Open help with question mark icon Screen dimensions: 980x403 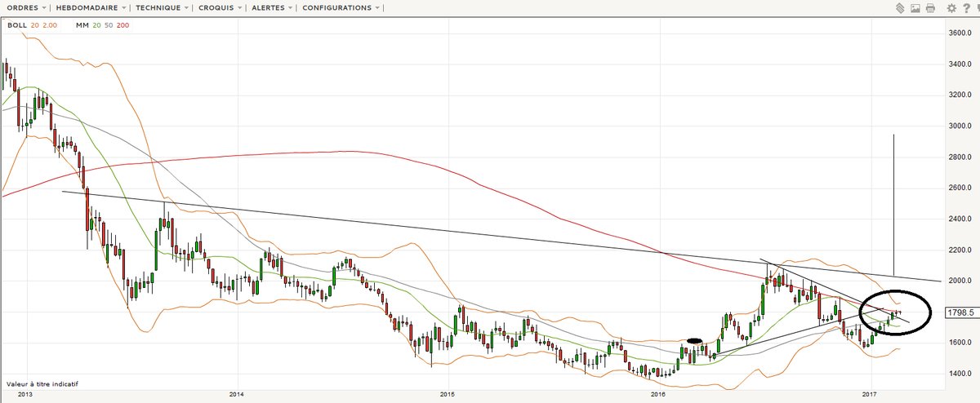pyautogui.click(x=967, y=8)
